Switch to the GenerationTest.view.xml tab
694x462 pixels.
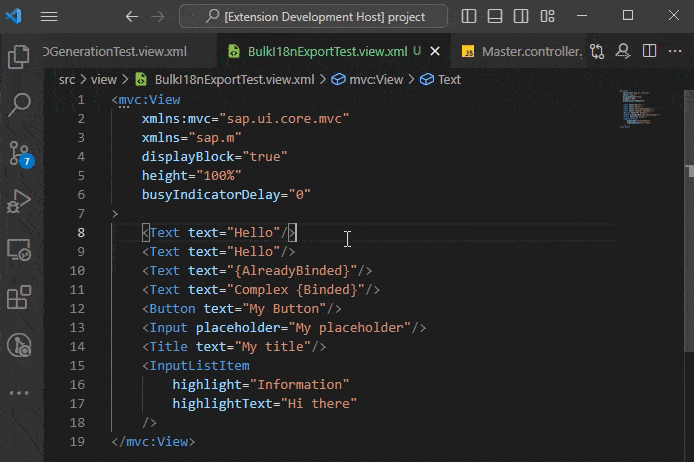116,52
